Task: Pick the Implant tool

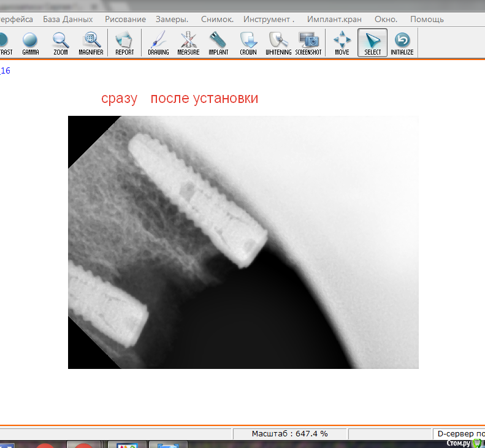Action: pos(218,43)
